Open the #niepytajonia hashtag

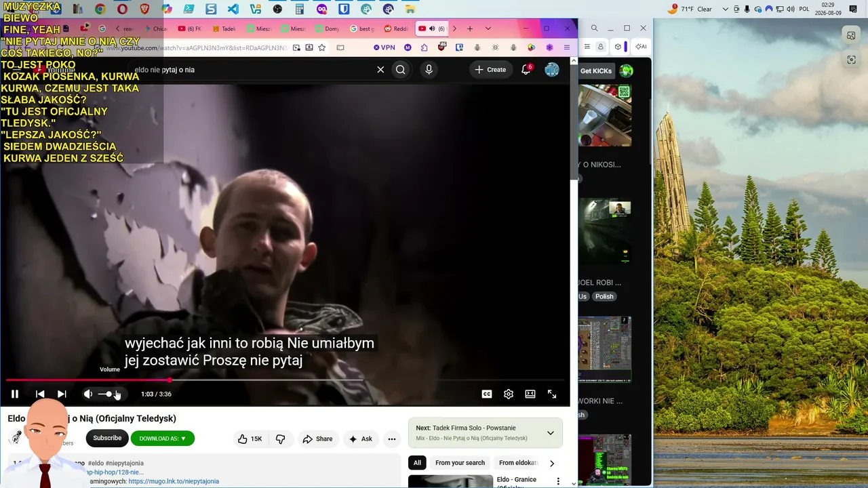pyautogui.click(x=125, y=463)
